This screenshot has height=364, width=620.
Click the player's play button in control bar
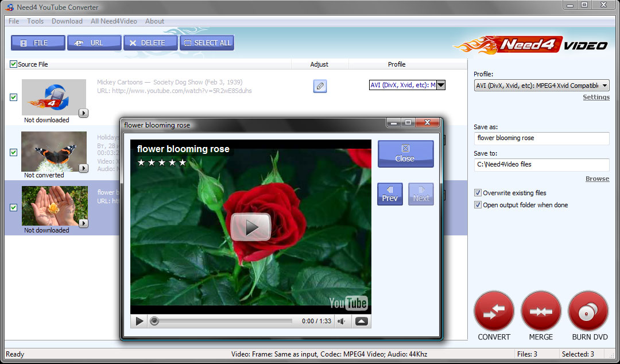coord(139,321)
